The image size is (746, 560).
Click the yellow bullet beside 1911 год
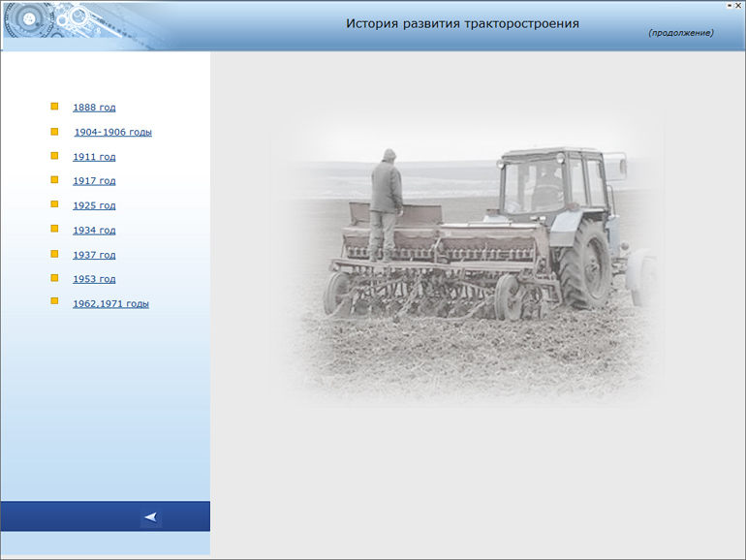click(54, 155)
